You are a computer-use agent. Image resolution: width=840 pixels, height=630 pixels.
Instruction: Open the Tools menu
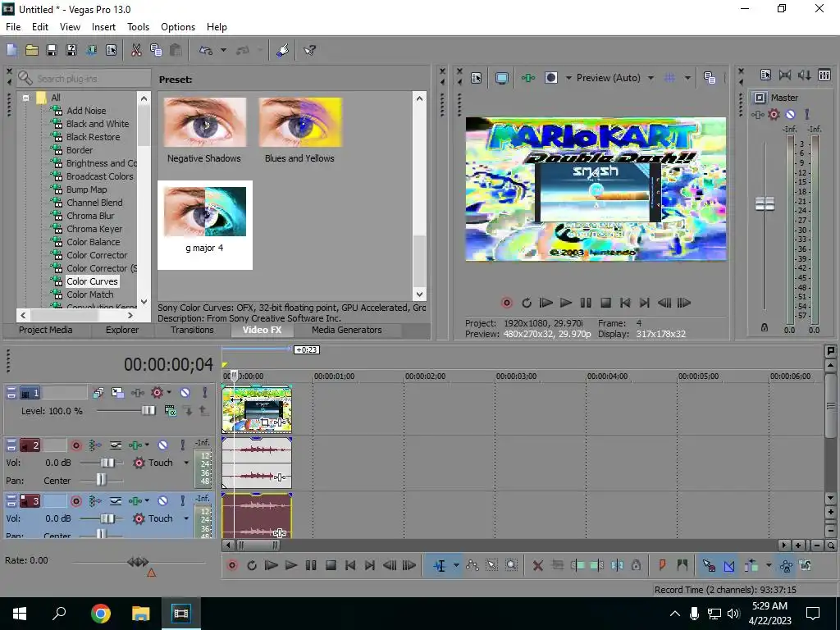138,27
